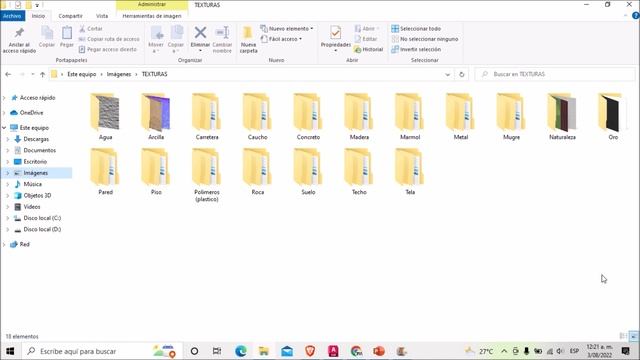Click the Pegar ribbon button
The image size is (640, 360).
[67, 37]
